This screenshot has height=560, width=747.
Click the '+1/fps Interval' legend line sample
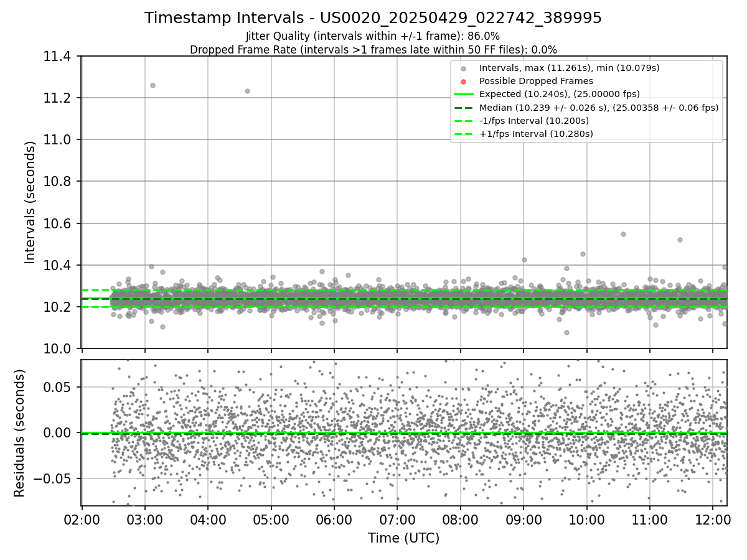tap(463, 134)
